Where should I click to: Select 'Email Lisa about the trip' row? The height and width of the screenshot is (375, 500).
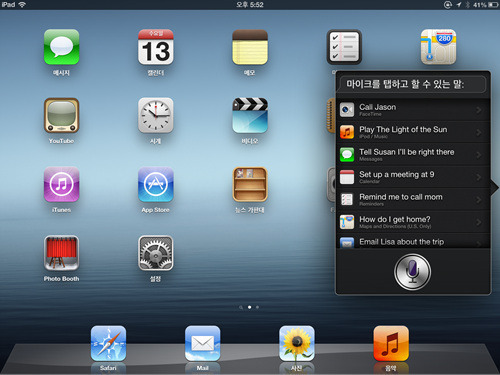[413, 241]
